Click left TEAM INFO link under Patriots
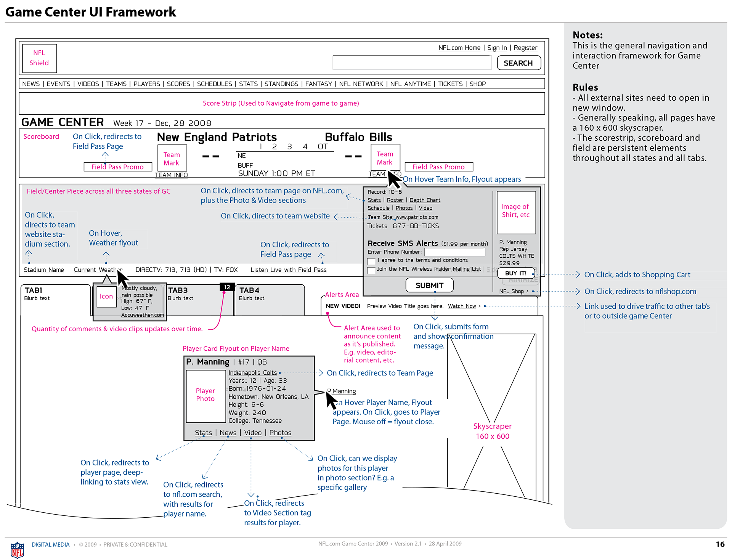Viewport: 732px width, 560px height. coord(171,175)
